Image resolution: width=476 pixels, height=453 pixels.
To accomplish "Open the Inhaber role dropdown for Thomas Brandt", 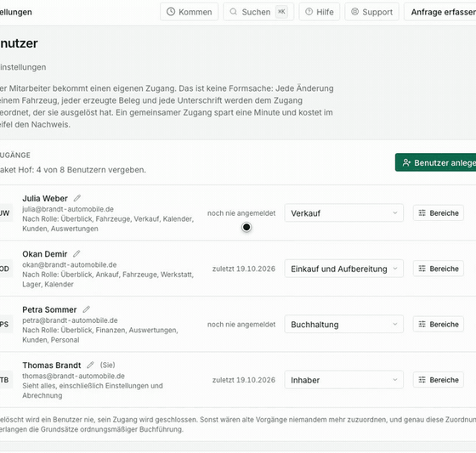I will tap(343, 380).
